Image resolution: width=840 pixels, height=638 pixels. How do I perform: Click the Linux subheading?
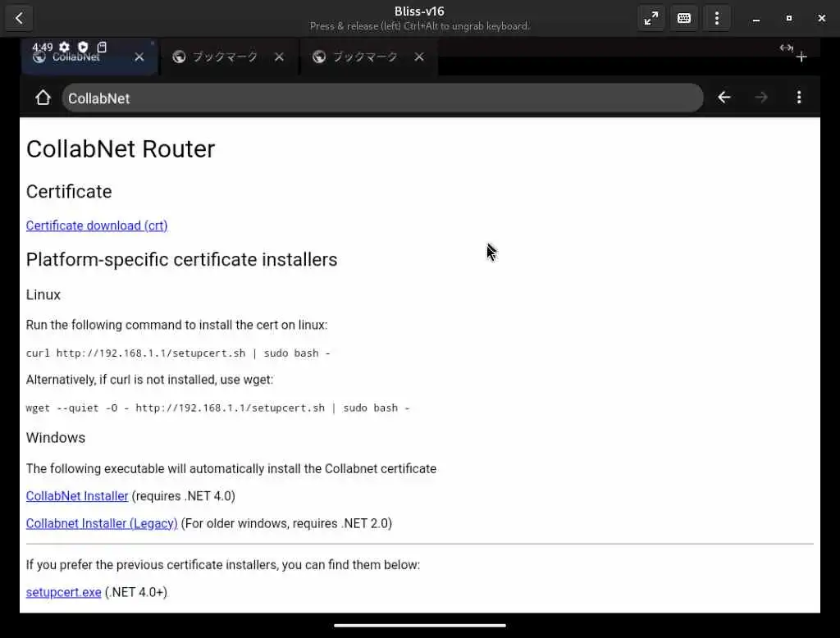(43, 294)
